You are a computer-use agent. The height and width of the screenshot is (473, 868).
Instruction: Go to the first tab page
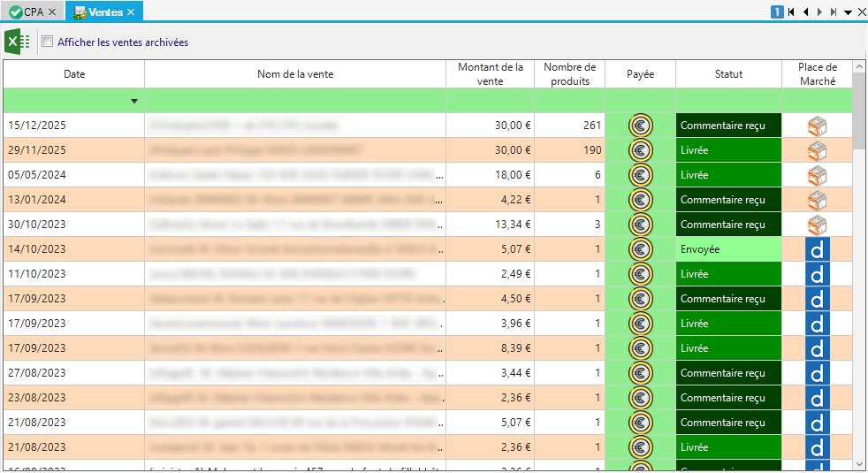tap(791, 12)
